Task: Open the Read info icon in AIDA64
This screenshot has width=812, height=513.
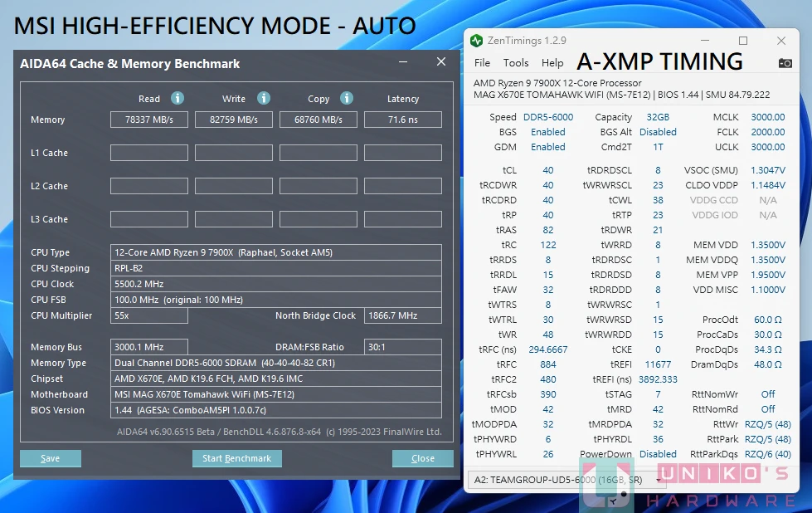Action: 177,98
